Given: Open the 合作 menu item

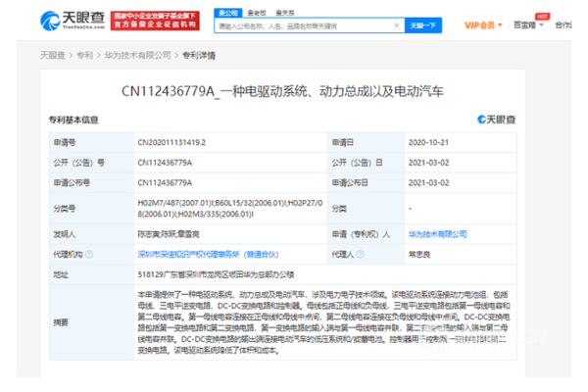Looking at the screenshot, I should tap(563, 24).
